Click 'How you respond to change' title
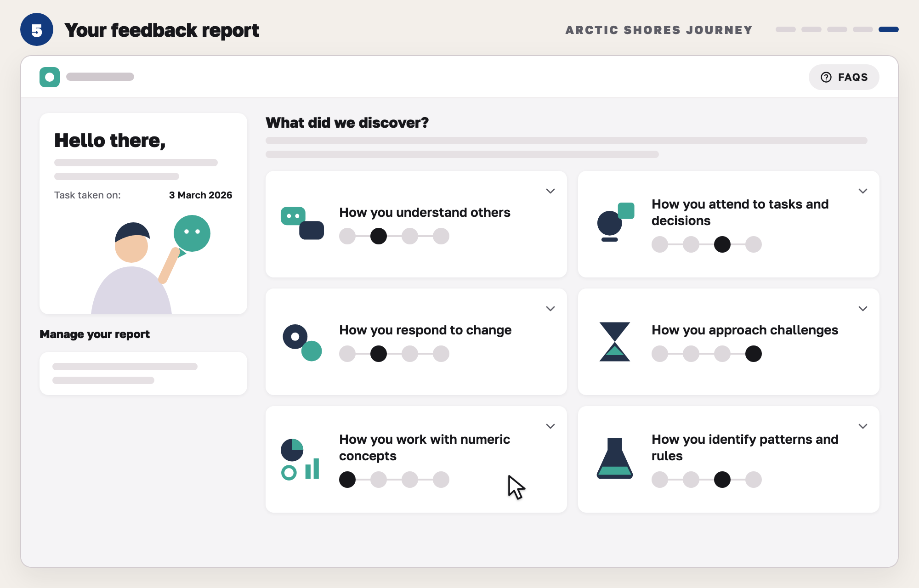Screen dimensions: 919x588 pos(425,330)
